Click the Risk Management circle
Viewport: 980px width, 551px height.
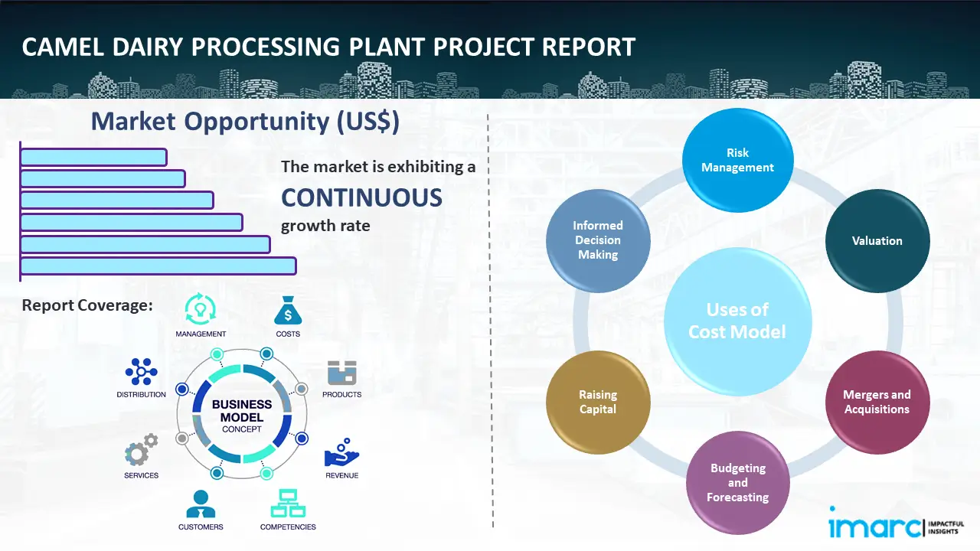[737, 161]
